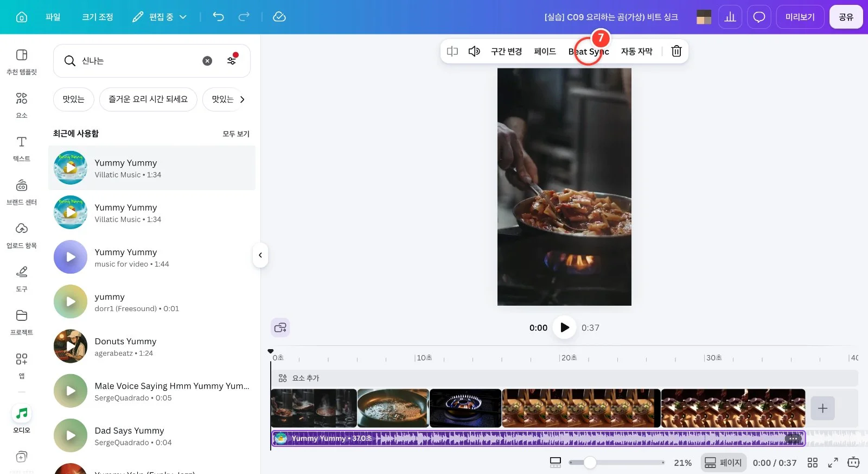Screen dimensions: 868x474
Task: Enter fullscreen with expand arrows icon
Action: (x=833, y=463)
